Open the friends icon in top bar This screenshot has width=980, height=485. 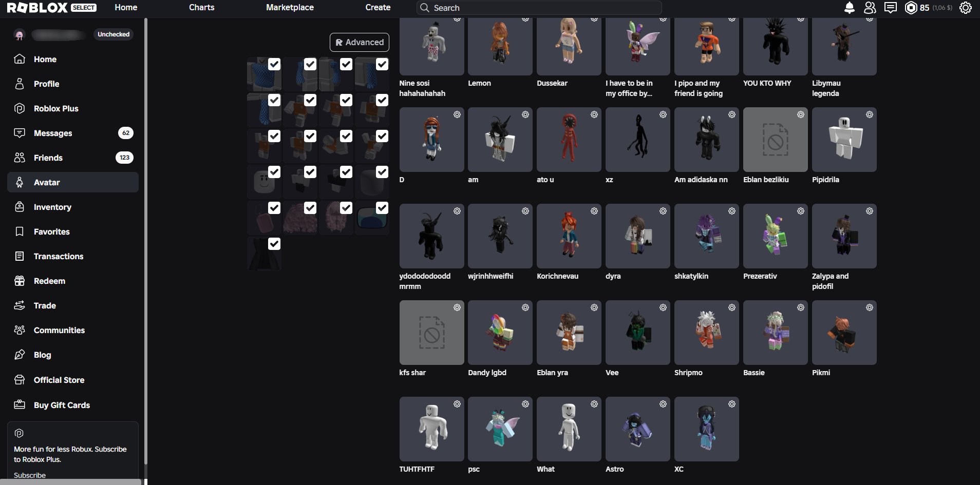click(x=870, y=8)
